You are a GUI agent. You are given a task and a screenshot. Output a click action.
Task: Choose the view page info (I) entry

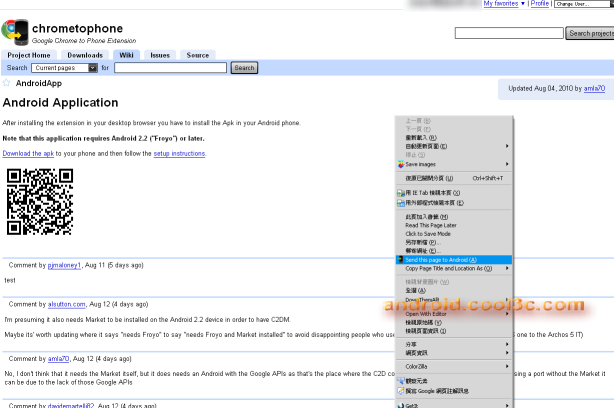(x=453, y=331)
